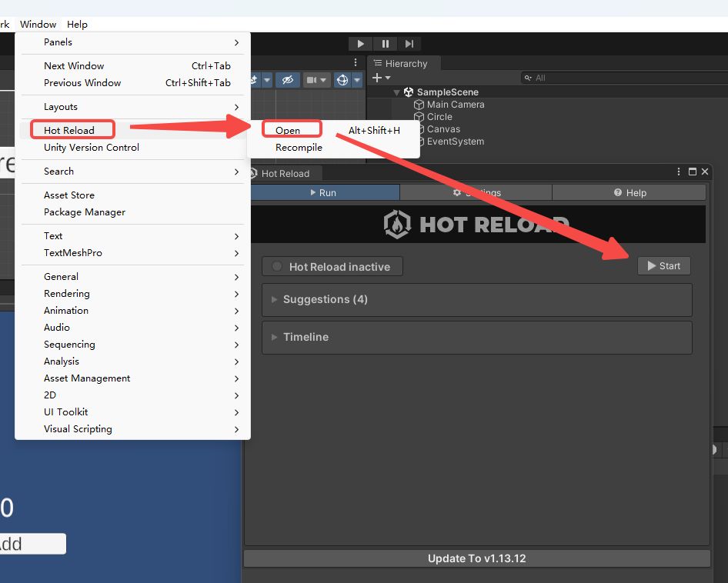Click Open in Hot Reload submenu
Screen dimensions: 728x583
coord(333,130)
